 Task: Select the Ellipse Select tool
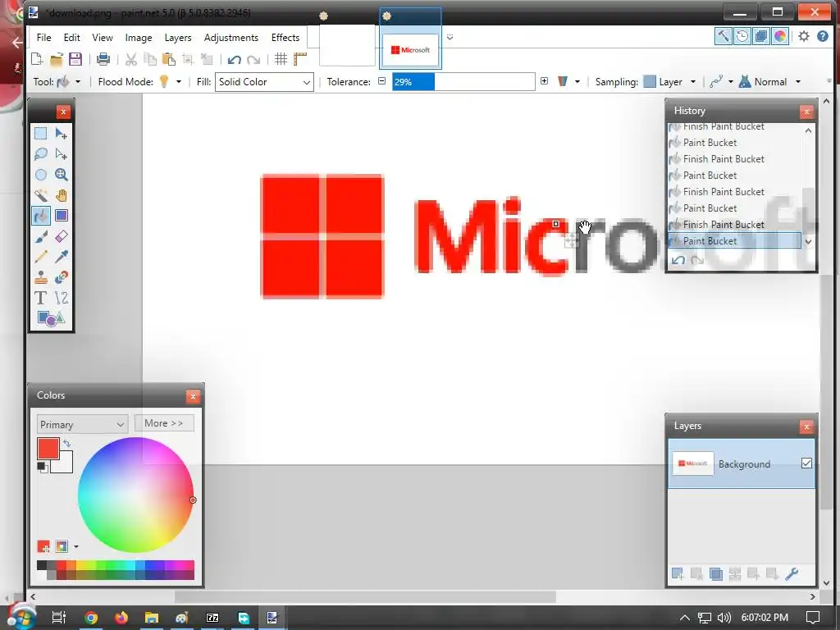[41, 175]
